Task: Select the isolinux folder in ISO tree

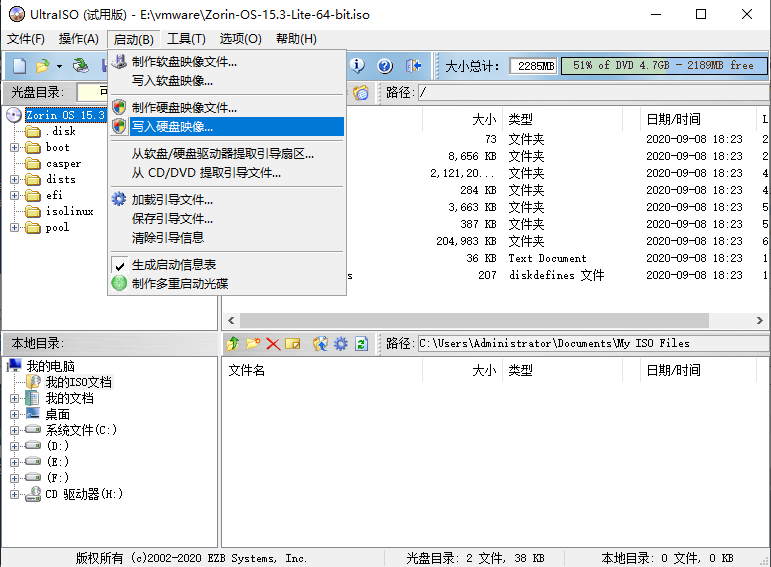Action: coord(69,211)
